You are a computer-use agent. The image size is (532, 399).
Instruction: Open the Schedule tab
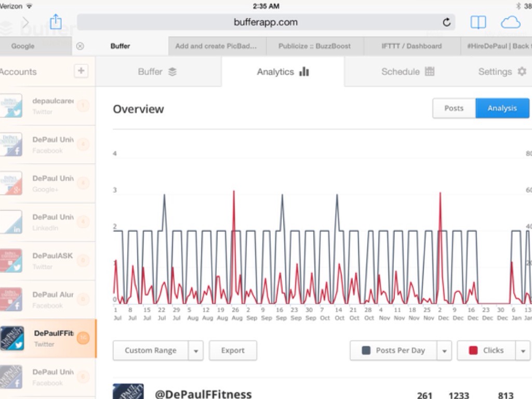(407, 72)
